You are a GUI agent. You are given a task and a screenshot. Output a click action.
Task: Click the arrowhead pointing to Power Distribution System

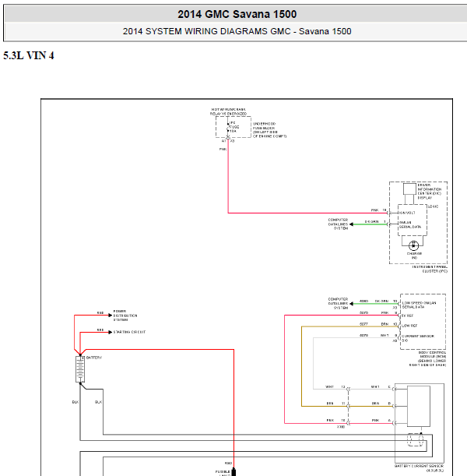click(111, 316)
